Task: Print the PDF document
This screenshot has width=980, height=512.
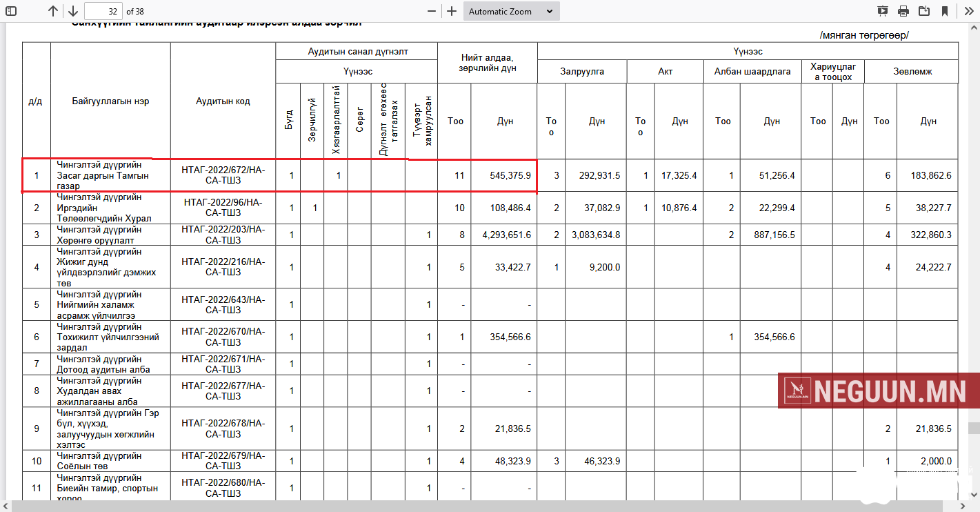Action: tap(903, 11)
